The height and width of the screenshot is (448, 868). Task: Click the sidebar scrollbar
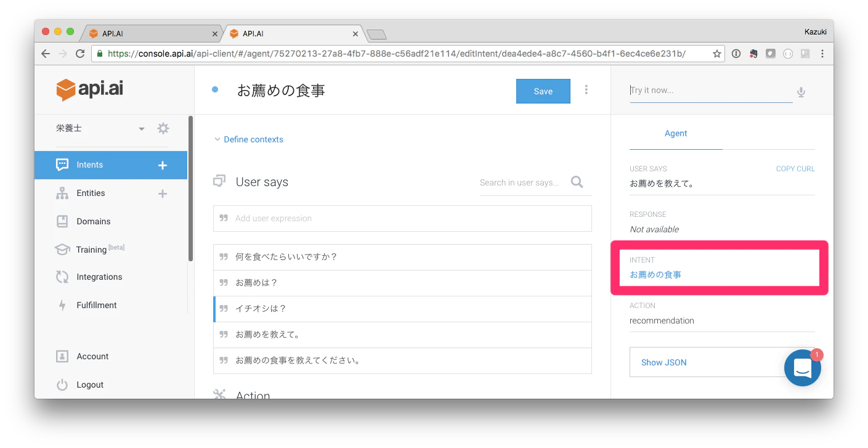pyautogui.click(x=191, y=189)
